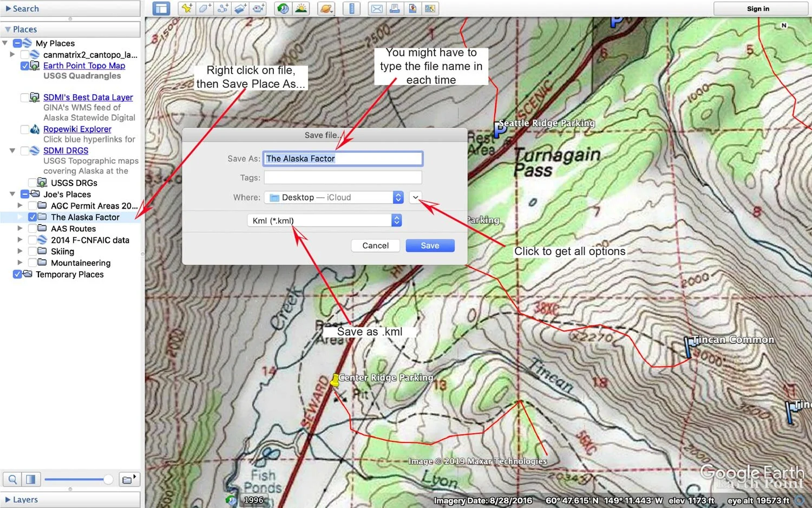The image size is (812, 508).
Task: Click View in Google Maps toolbar icon
Action: point(430,8)
